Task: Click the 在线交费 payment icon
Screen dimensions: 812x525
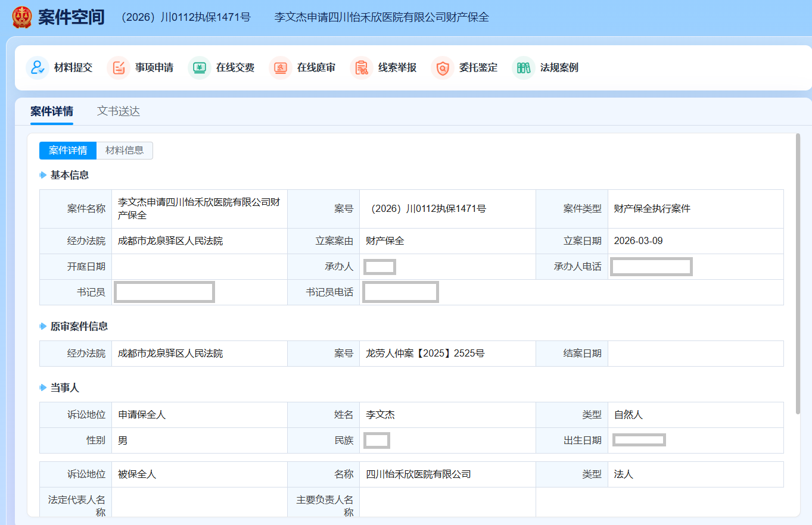Action: (200, 68)
